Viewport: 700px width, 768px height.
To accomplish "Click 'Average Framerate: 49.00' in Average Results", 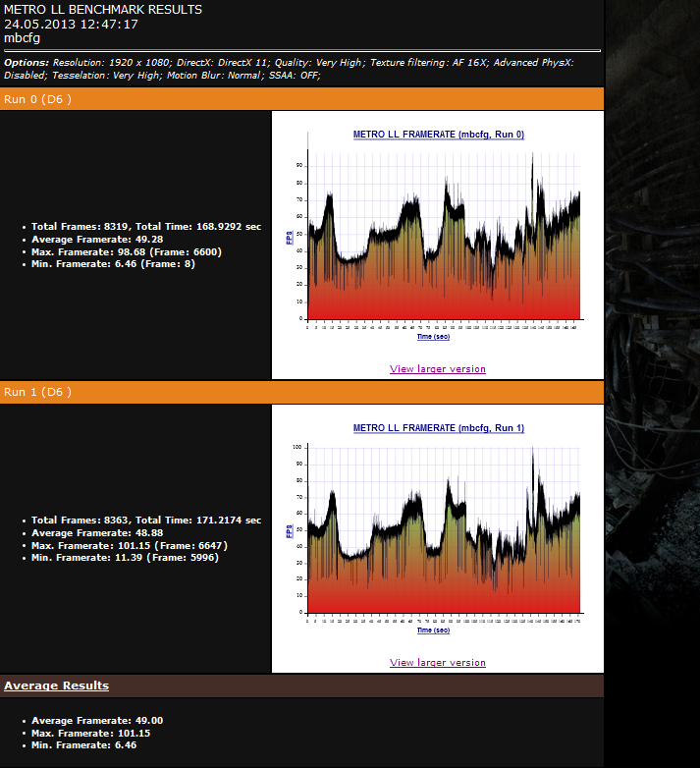I will 97,721.
